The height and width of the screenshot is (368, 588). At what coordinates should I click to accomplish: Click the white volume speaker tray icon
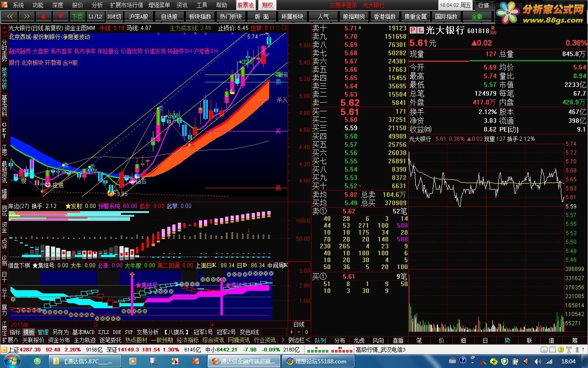pos(537,362)
